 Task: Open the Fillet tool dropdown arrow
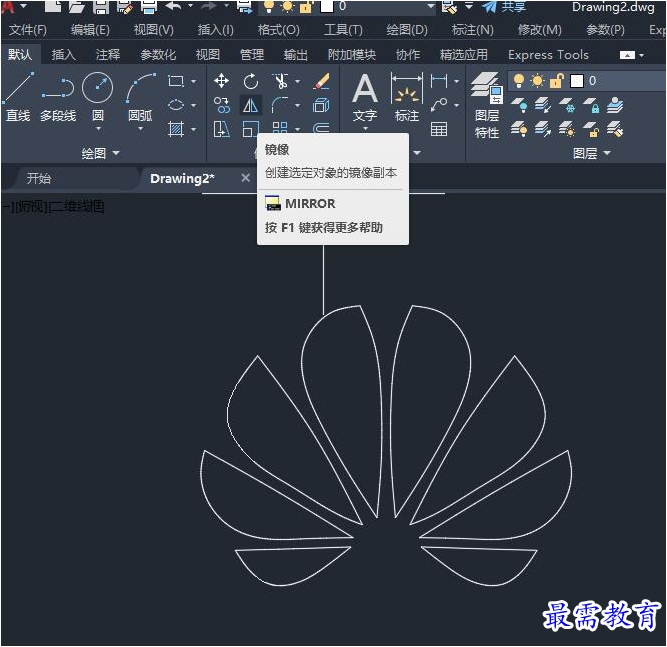[x=298, y=105]
